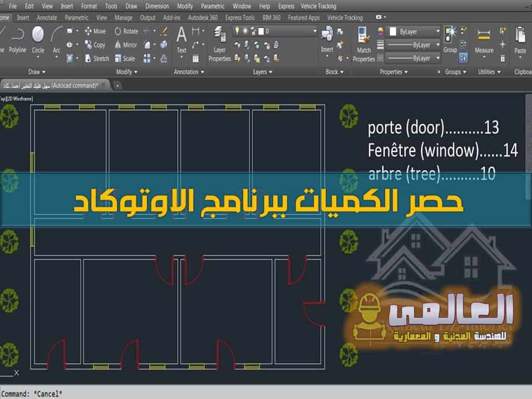Select the Trim tool icon
This screenshot has width=532, height=399.
146,31
